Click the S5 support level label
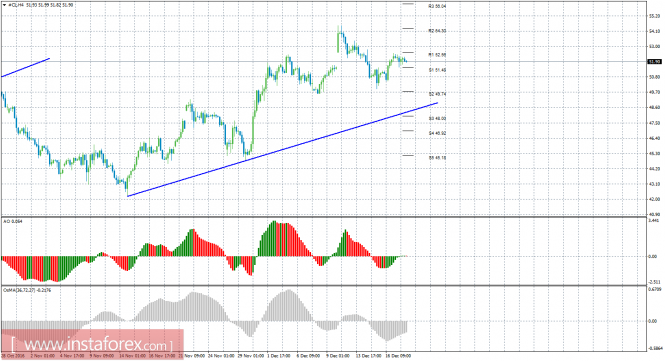Screen dimensions: 665x361 coord(437,157)
